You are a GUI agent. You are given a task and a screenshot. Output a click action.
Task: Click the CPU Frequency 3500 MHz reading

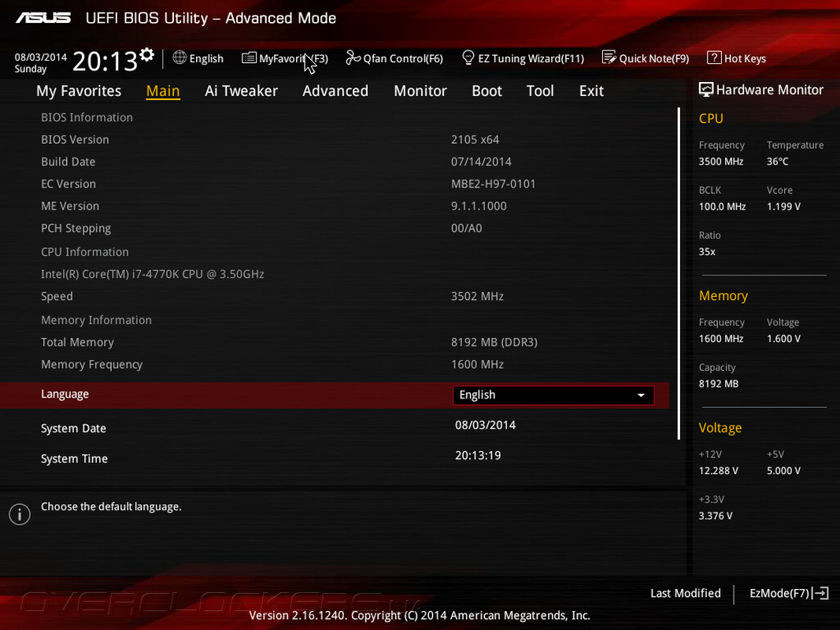coord(721,161)
